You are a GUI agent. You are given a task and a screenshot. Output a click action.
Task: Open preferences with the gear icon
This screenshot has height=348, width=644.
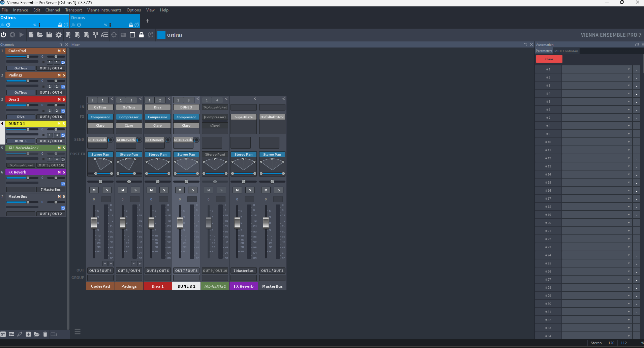(x=59, y=35)
